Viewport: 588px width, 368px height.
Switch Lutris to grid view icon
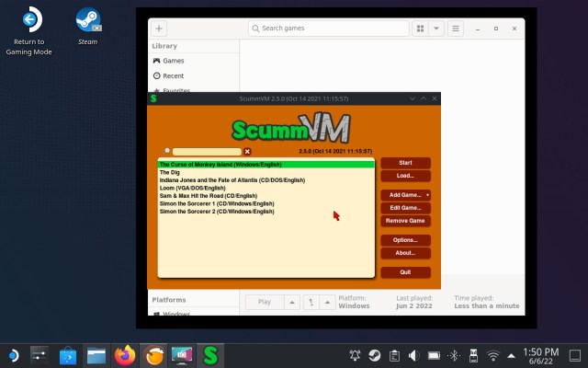[x=421, y=29]
